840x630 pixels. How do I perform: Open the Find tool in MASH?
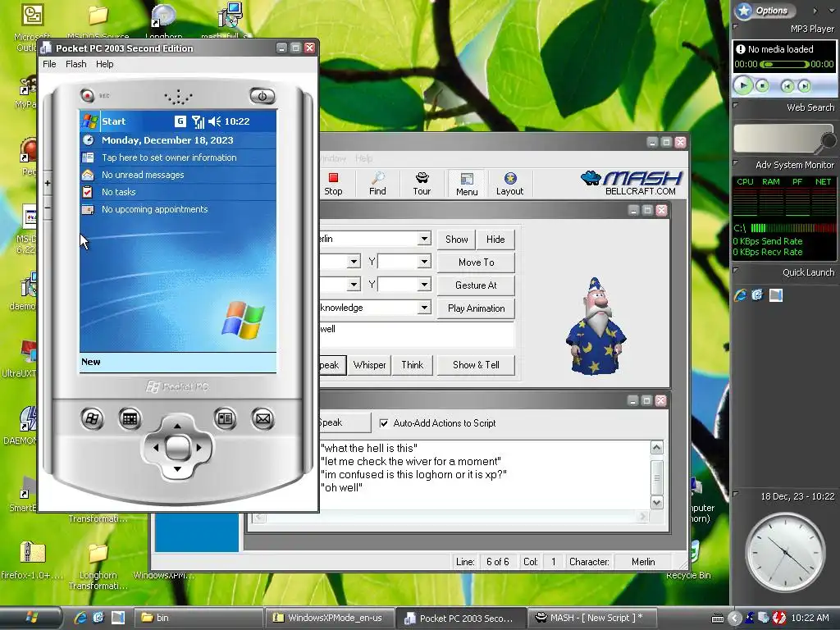pyautogui.click(x=377, y=183)
